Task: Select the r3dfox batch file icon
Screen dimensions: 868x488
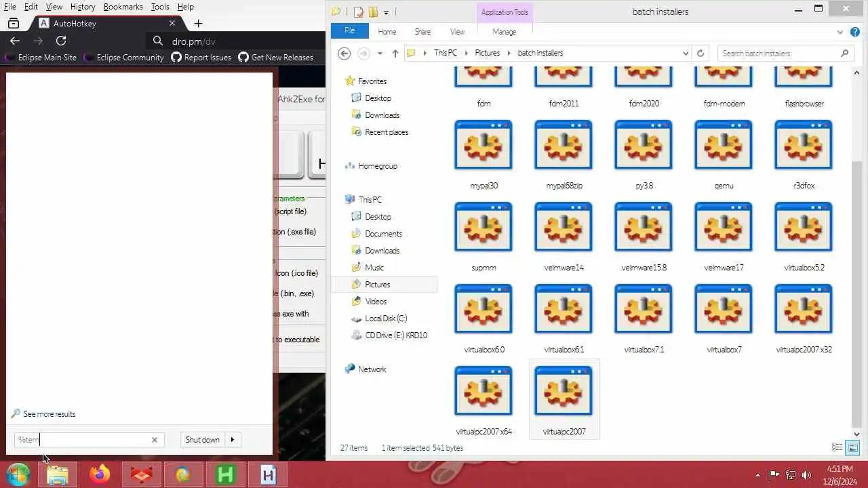Action: click(x=804, y=145)
